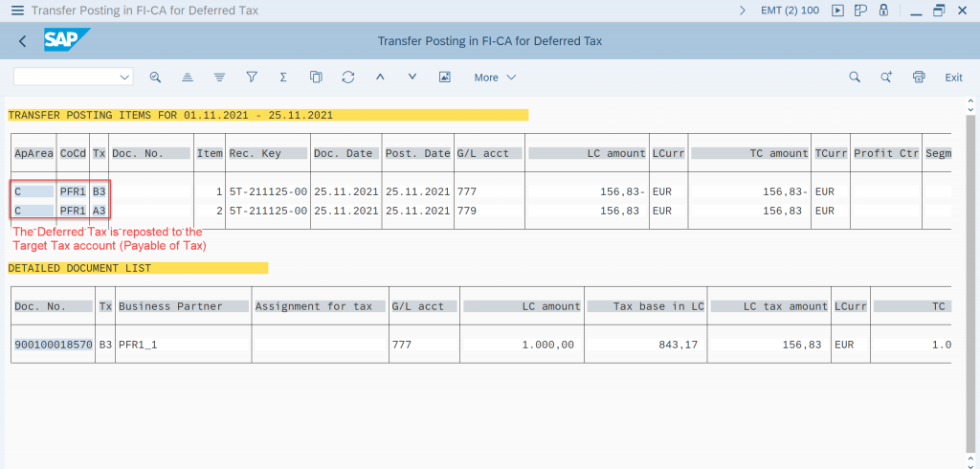Click the down caret icon

click(412, 77)
